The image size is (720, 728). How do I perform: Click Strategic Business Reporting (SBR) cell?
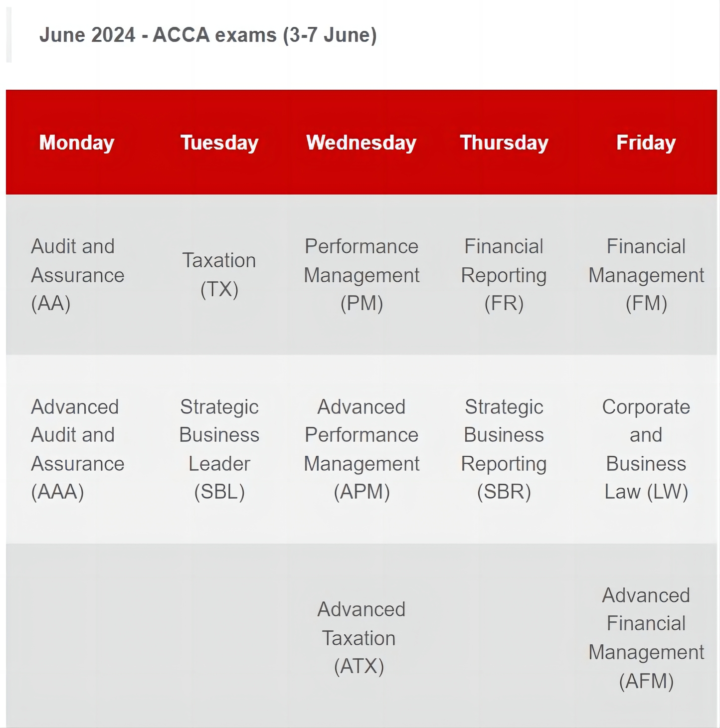[x=504, y=449]
